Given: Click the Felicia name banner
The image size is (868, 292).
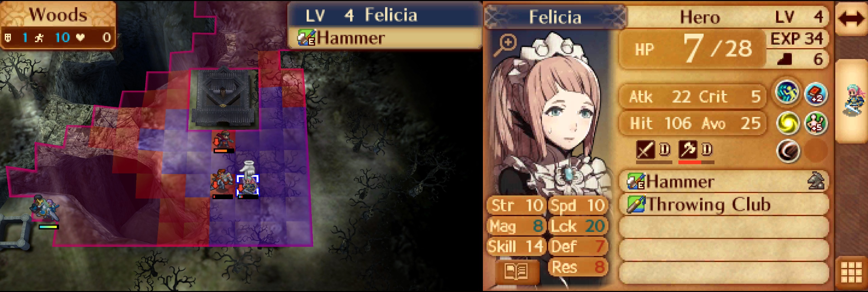Looking at the screenshot, I should pyautogui.click(x=555, y=17).
